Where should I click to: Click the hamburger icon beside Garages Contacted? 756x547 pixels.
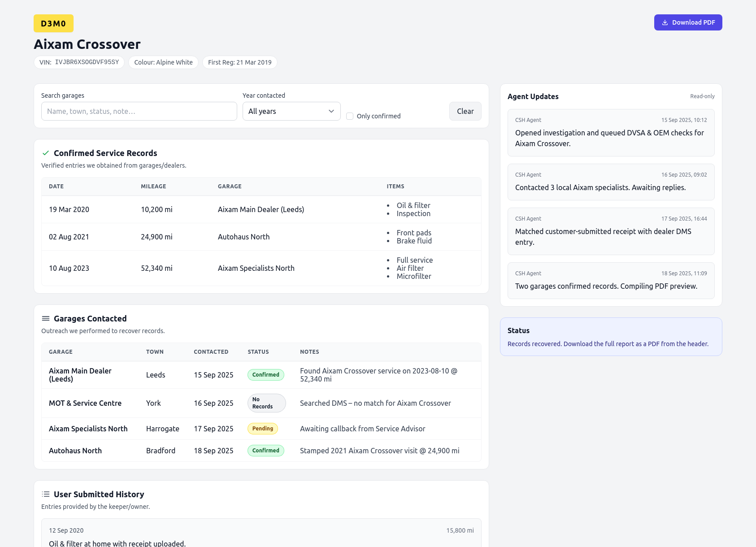coord(45,318)
